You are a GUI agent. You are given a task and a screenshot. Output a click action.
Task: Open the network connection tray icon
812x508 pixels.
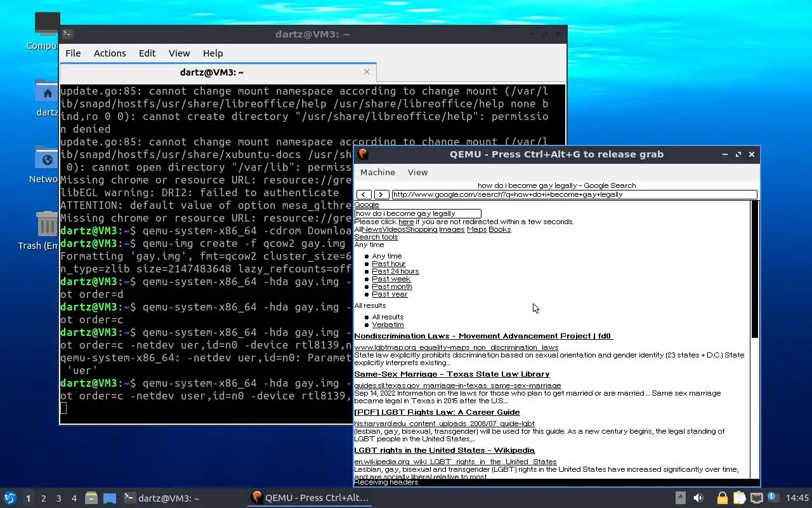click(756, 498)
